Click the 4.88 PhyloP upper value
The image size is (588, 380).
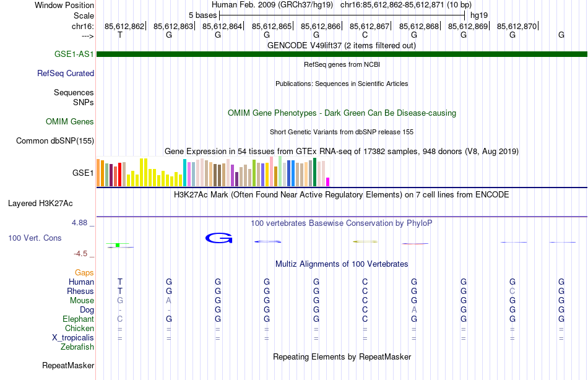click(x=79, y=223)
